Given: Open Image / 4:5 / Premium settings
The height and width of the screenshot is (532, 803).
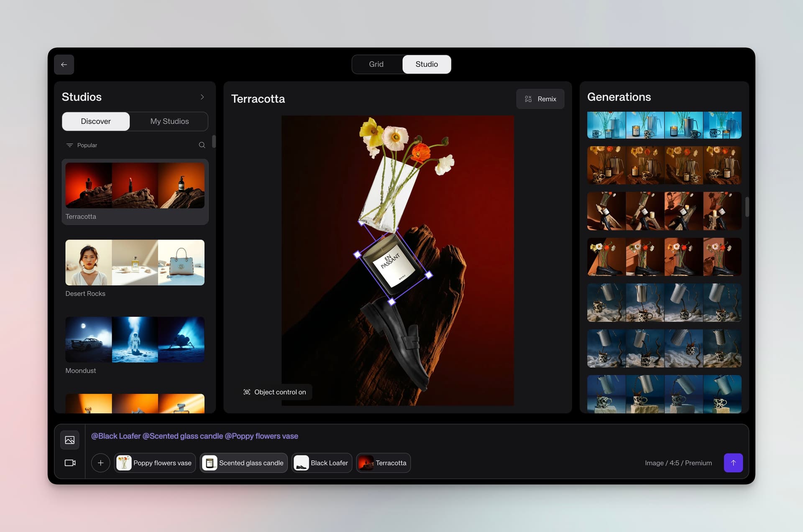Looking at the screenshot, I should pyautogui.click(x=678, y=463).
